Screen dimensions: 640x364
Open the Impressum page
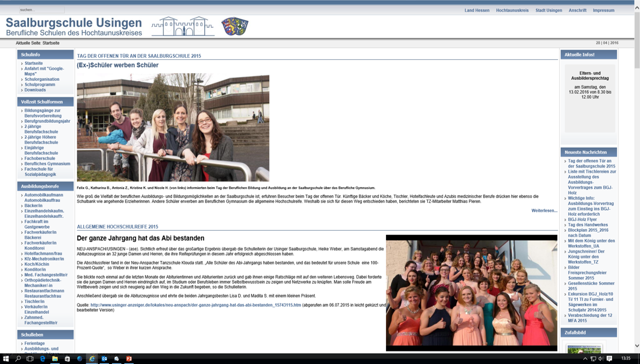click(604, 10)
